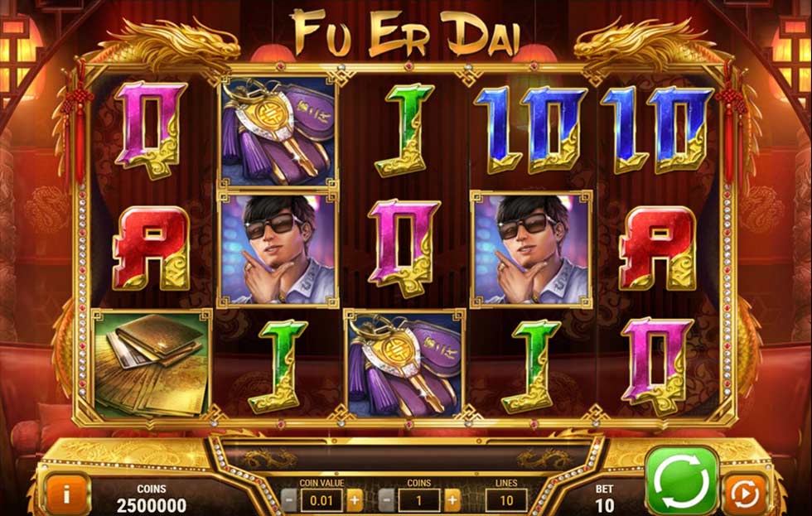Screen dimensions: 812x516
Task: Click the sunglasses man symbol on the fourth reel
Action: (x=531, y=249)
